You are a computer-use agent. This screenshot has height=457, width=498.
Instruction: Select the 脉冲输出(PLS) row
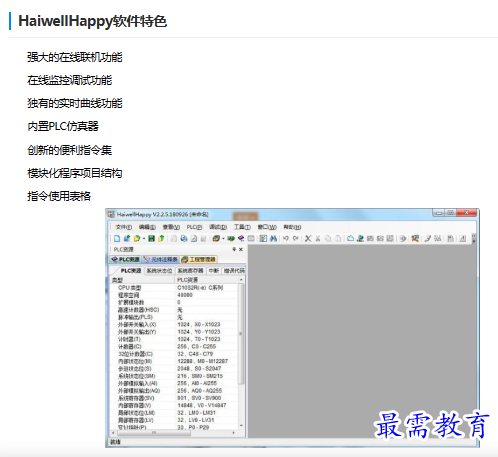174,317
